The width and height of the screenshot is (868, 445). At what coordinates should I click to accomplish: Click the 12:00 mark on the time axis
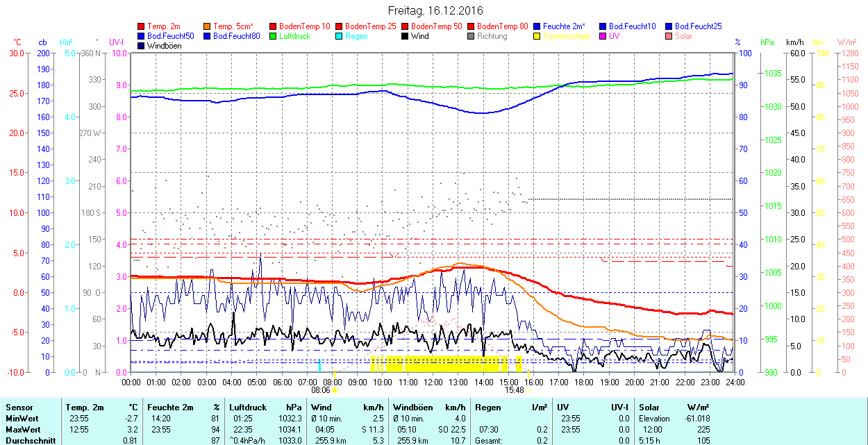(x=433, y=382)
